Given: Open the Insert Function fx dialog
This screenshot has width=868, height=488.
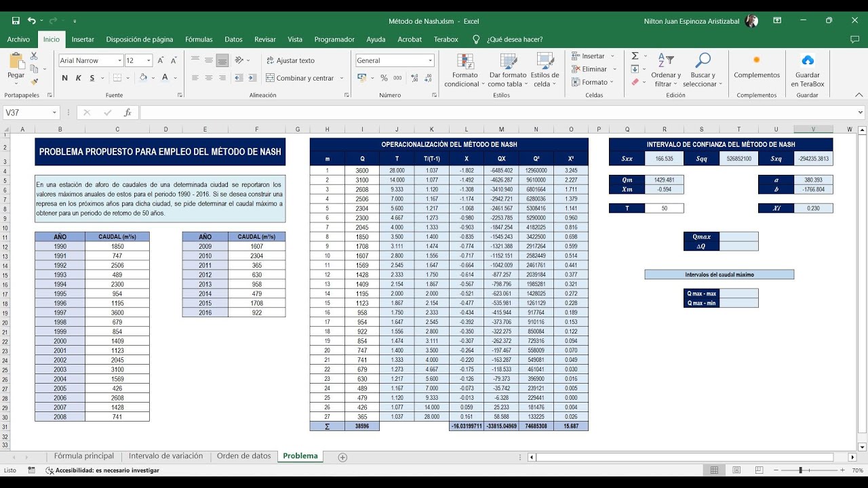Looking at the screenshot, I should pos(127,113).
